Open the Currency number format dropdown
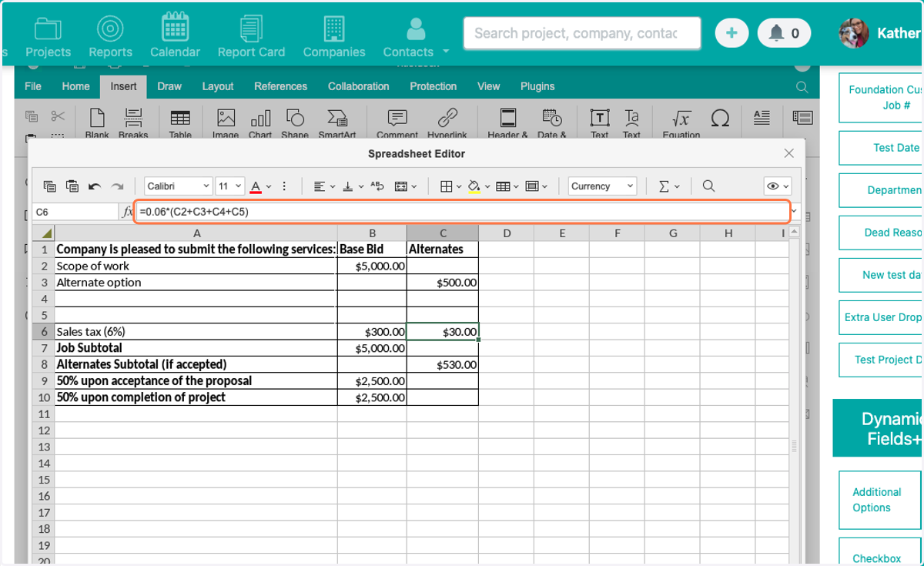The width and height of the screenshot is (924, 566). (x=603, y=186)
